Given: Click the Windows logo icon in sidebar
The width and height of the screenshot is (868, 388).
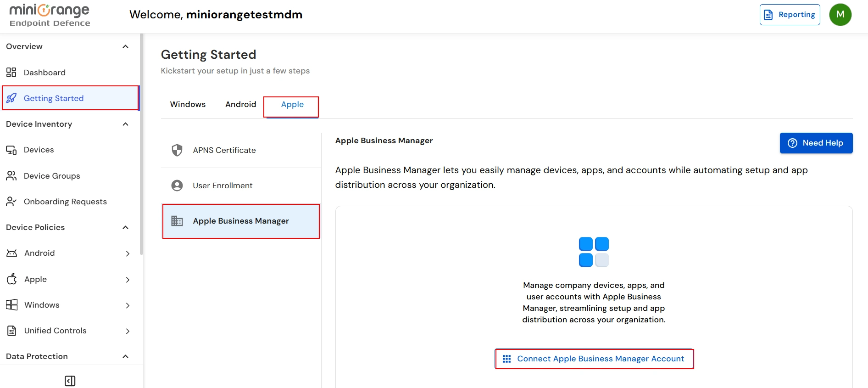Looking at the screenshot, I should 11,305.
